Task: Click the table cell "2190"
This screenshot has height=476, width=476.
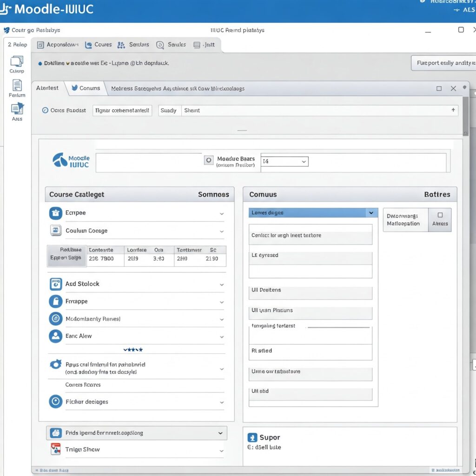Action: click(x=212, y=258)
